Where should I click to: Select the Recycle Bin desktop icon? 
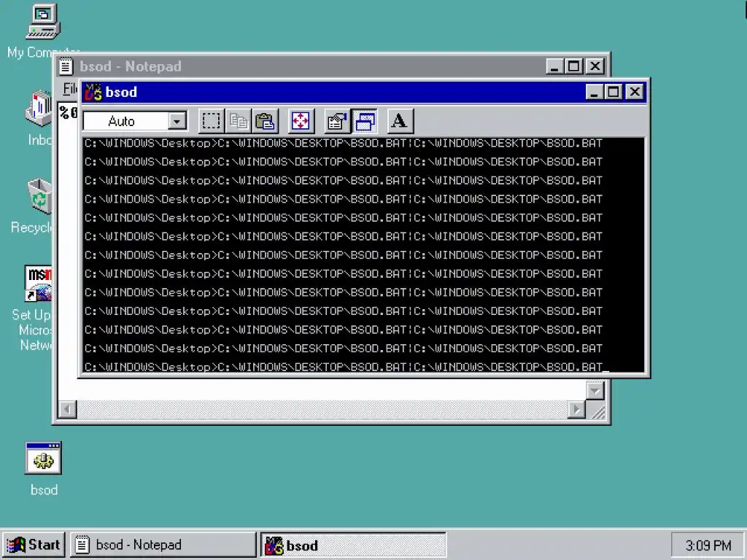[x=39, y=196]
